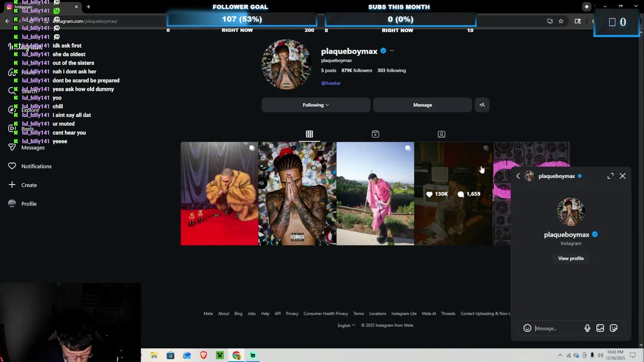
Task: Close the plaqueboymax chat popup
Action: coord(622,176)
